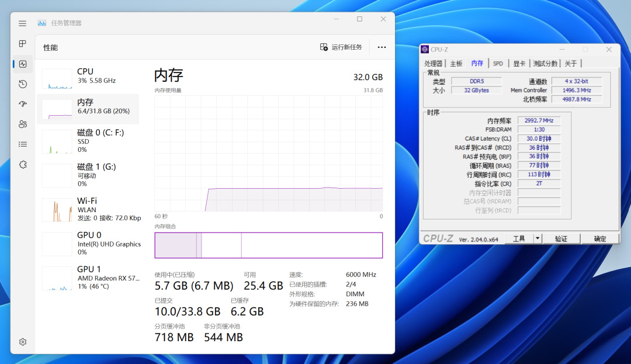Viewport: 631px width, 364px height.
Task: Click the Task Manager app icon in title bar
Action: pos(42,23)
